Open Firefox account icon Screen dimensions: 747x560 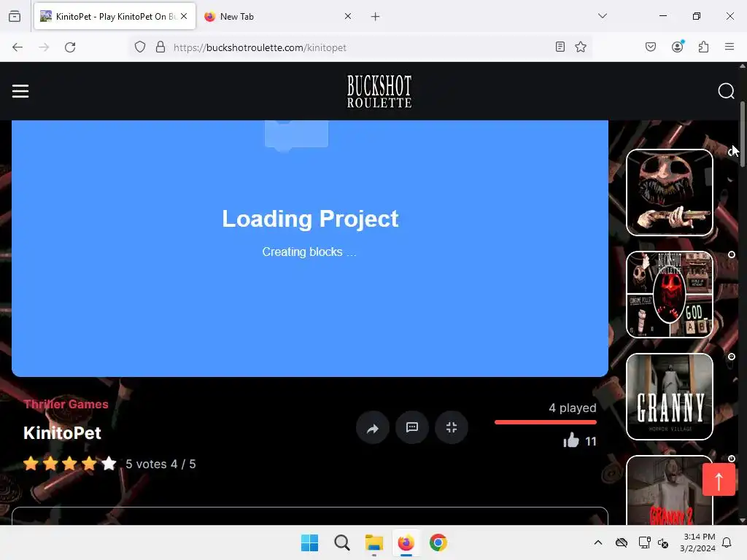pos(678,47)
